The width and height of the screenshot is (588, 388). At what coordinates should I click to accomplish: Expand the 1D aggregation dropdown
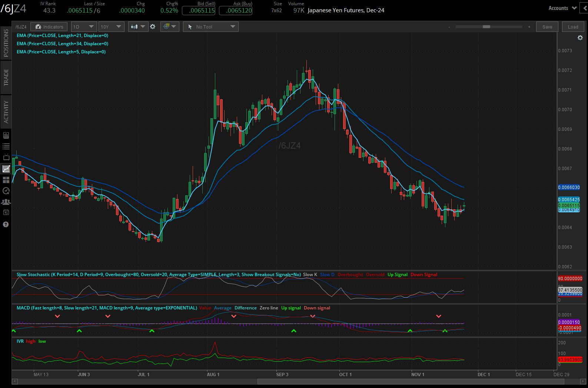pos(84,27)
